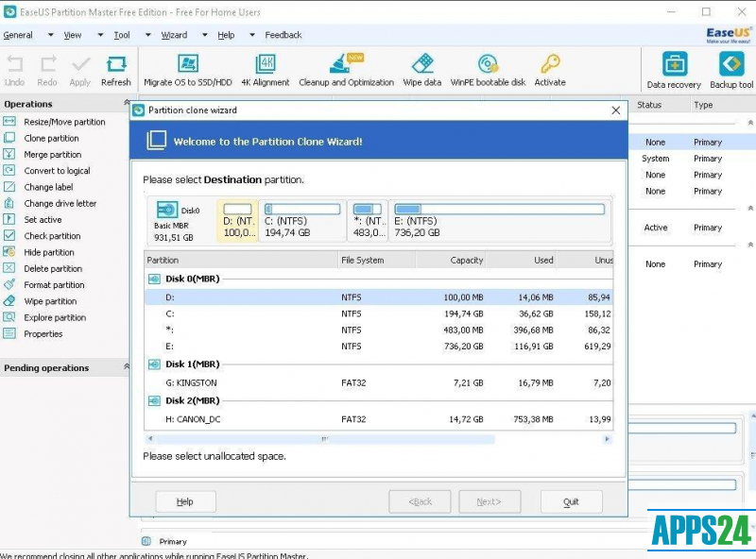Choose Clone partition in Operations
The image size is (756, 559).
click(52, 138)
